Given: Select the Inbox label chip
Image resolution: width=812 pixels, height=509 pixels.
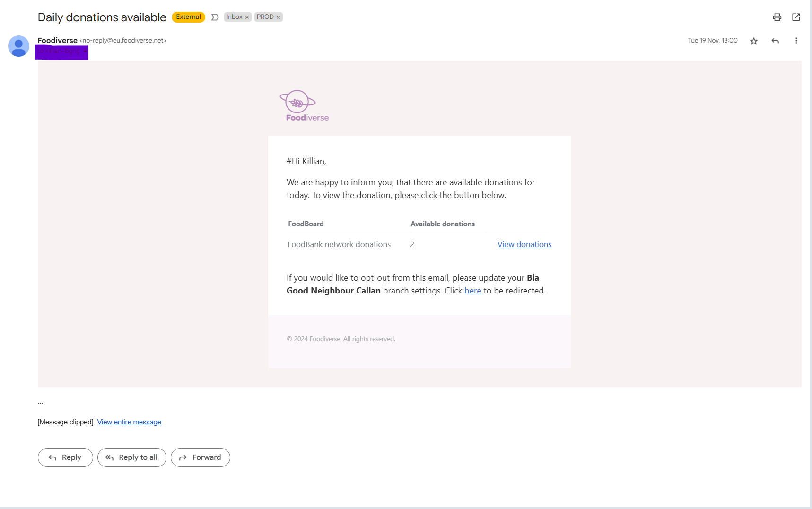Looking at the screenshot, I should (x=234, y=17).
